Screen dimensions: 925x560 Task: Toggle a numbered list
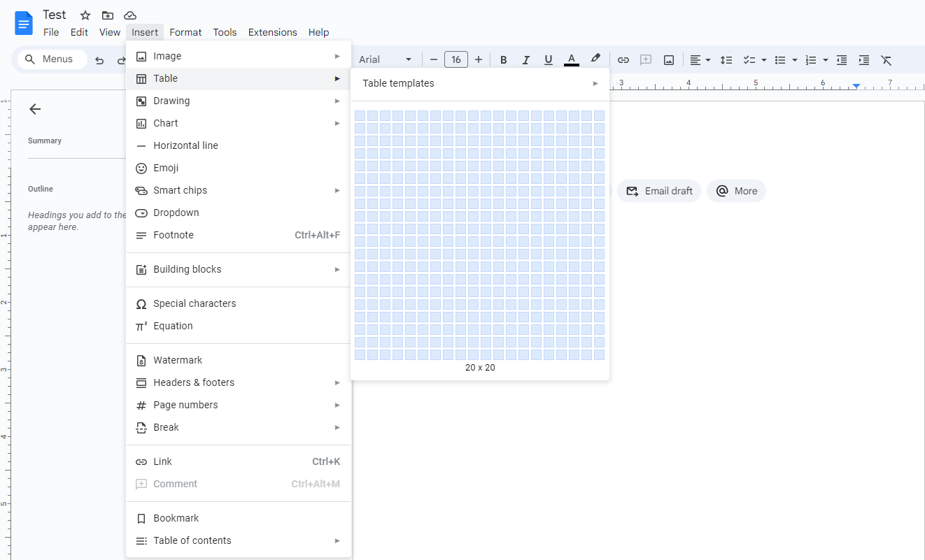point(811,59)
